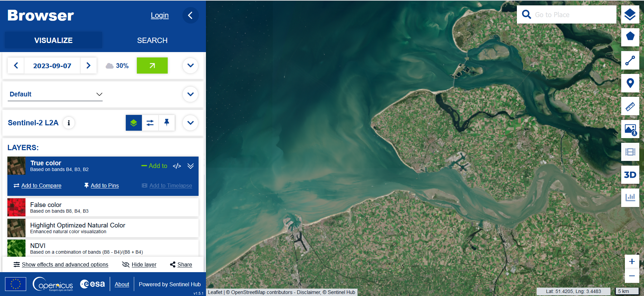
Task: Click the Login link
Action: (x=160, y=15)
